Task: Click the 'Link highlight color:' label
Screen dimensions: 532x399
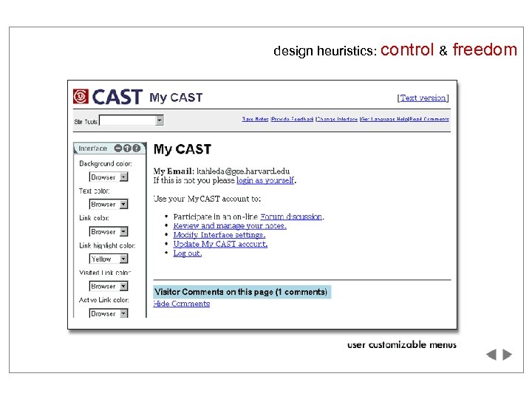Action: (107, 245)
